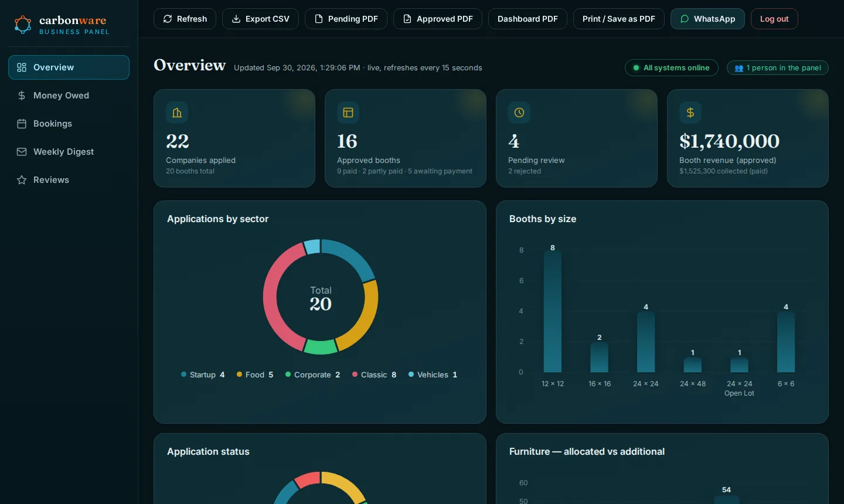The height and width of the screenshot is (504, 844).
Task: Click the carbonware logo icon
Action: [x=23, y=25]
